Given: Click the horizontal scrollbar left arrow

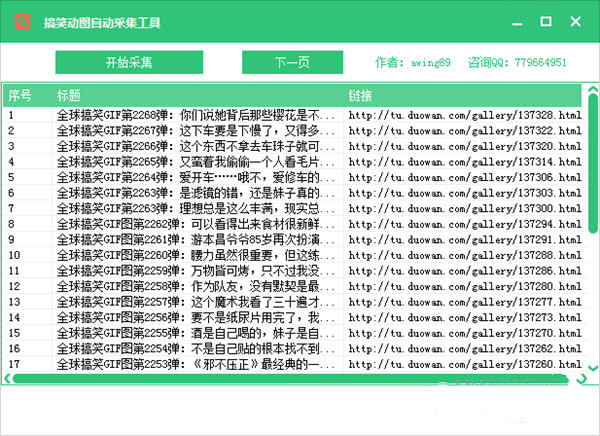Looking at the screenshot, I should point(7,379).
